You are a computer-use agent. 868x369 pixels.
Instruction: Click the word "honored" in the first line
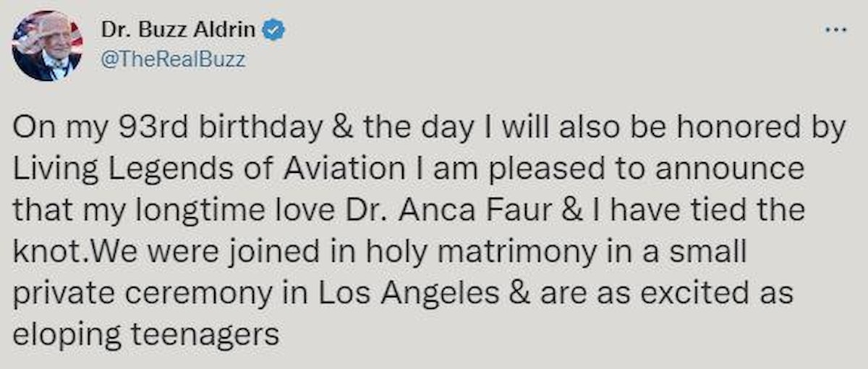[x=738, y=130]
